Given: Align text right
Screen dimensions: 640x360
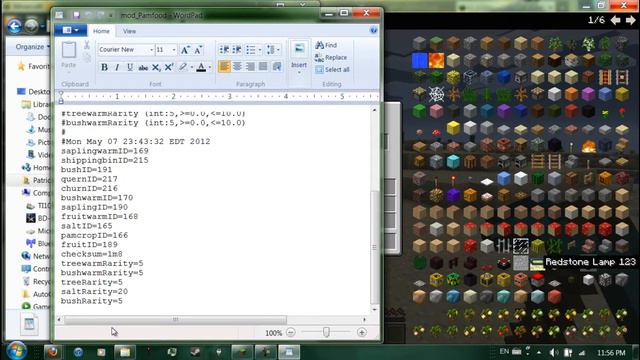Looking at the screenshot, I should (250, 67).
